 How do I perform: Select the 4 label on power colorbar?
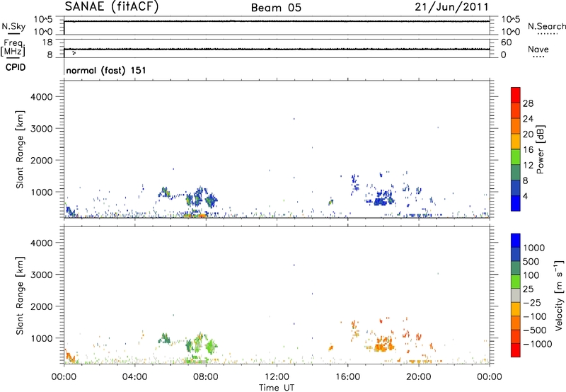pos(525,196)
